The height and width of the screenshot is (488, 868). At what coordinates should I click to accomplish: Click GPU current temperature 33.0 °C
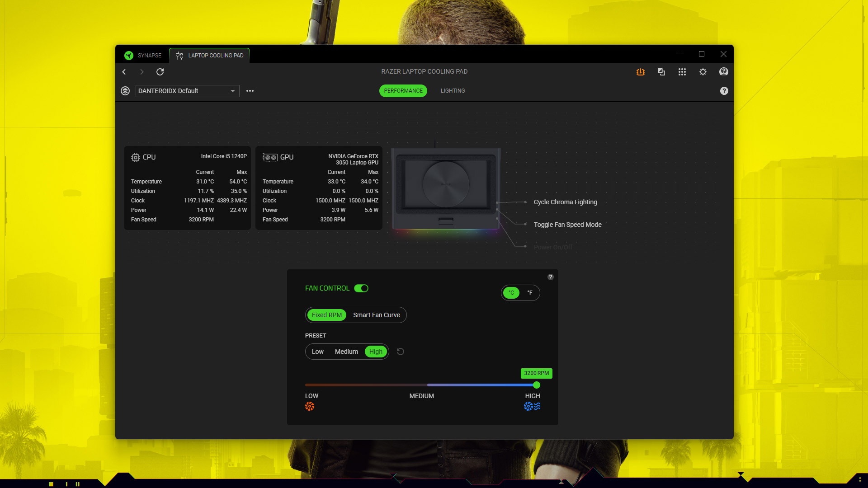pyautogui.click(x=336, y=182)
